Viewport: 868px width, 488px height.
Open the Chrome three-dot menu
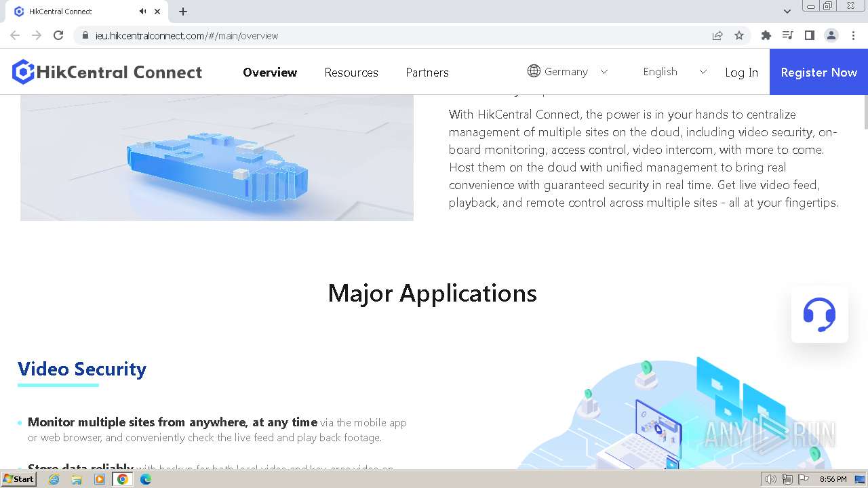tap(853, 35)
